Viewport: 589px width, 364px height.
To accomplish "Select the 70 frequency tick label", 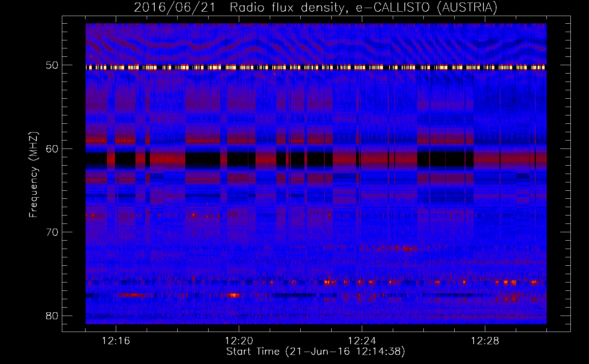I will tap(52, 232).
